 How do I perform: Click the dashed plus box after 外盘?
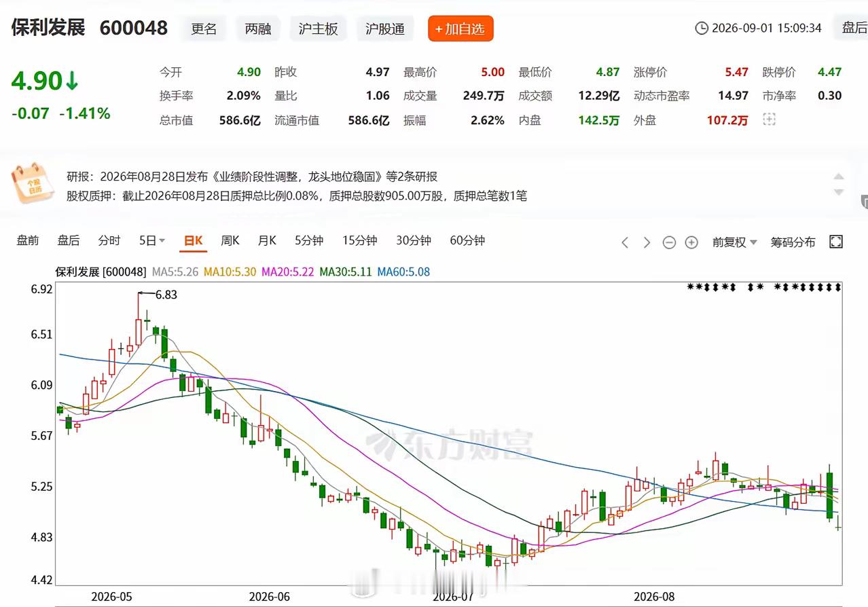pos(769,119)
